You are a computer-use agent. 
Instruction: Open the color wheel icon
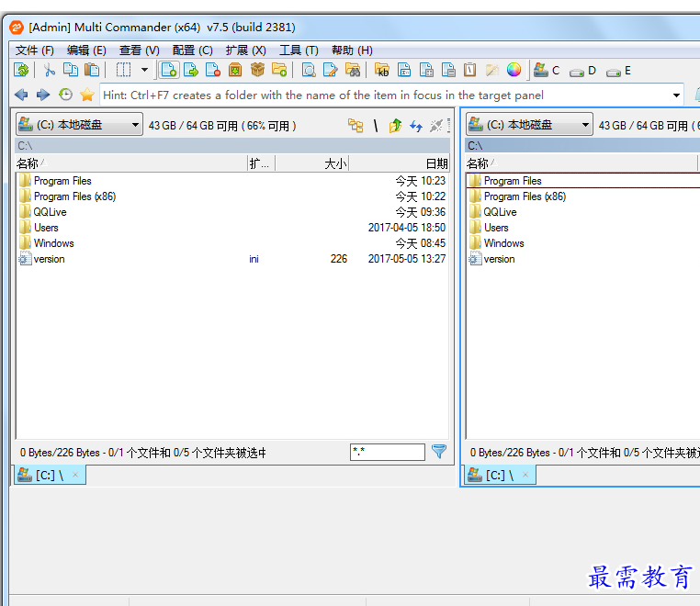point(514,70)
